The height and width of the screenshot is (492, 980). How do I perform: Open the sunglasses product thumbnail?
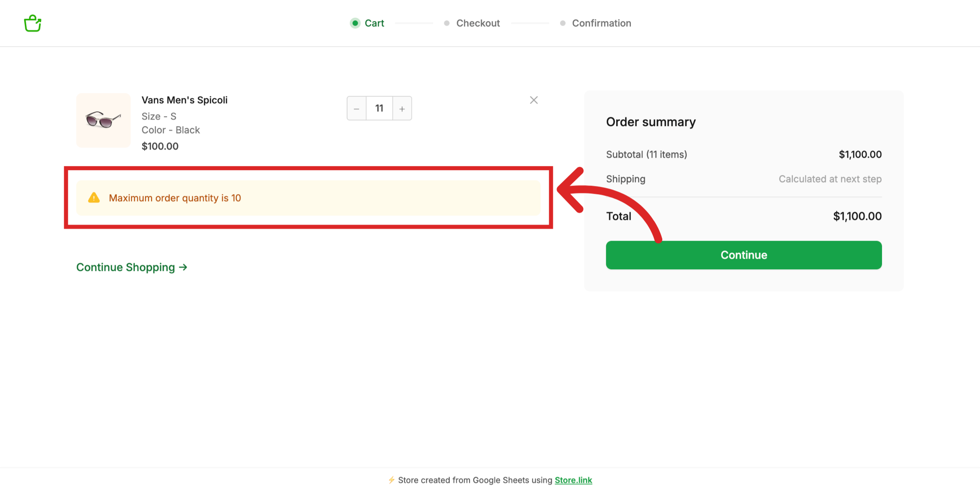click(103, 120)
